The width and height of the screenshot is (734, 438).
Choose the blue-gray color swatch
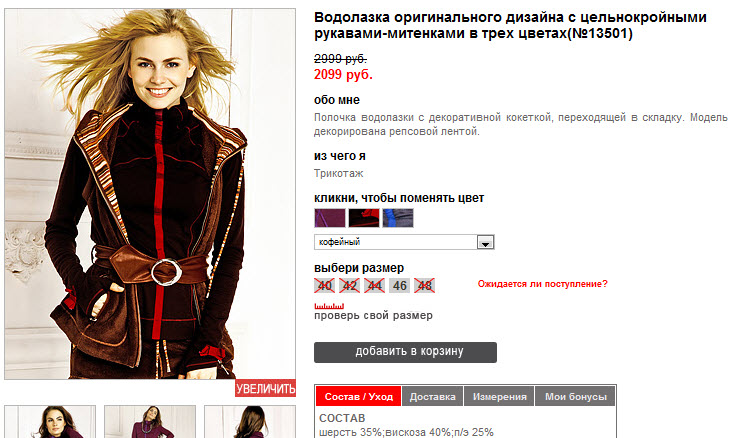(x=398, y=218)
